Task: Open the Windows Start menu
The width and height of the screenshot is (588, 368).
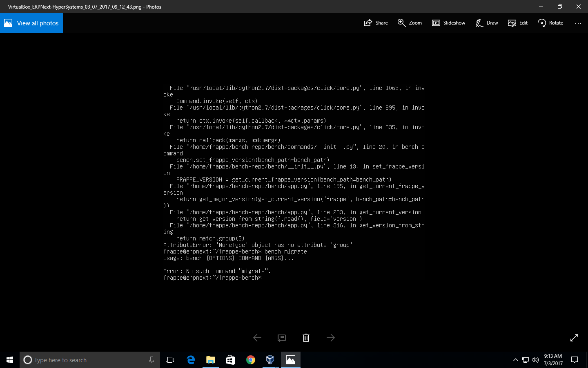Action: tap(10, 360)
